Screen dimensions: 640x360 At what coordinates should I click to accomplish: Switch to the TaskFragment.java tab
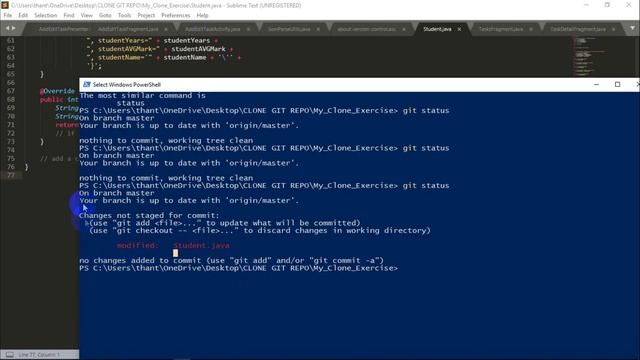501,29
